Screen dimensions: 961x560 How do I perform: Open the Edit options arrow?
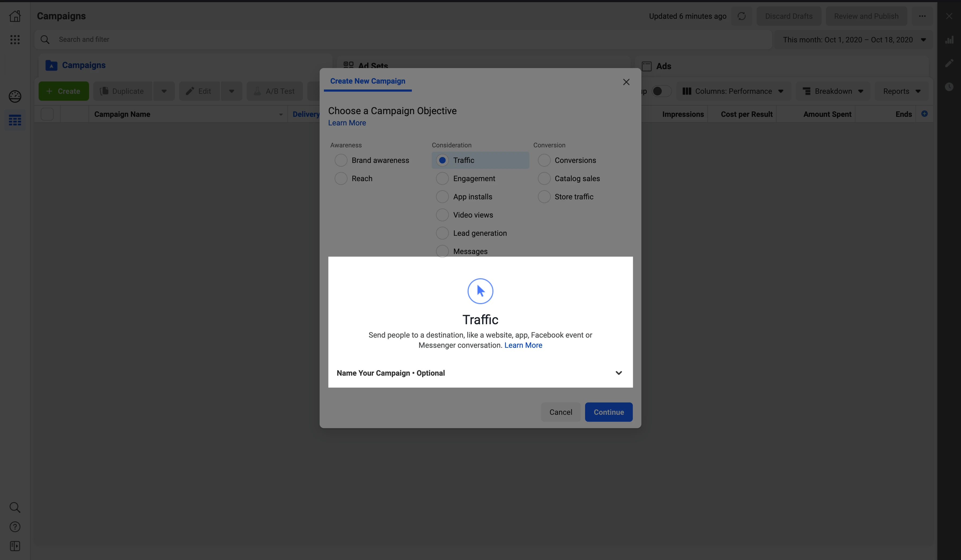tap(231, 91)
